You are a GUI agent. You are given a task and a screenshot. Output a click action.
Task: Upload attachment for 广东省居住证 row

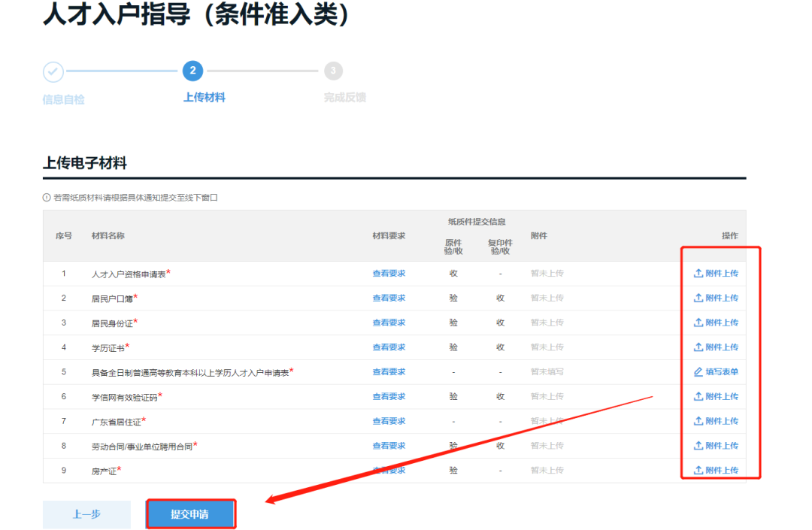tap(716, 421)
